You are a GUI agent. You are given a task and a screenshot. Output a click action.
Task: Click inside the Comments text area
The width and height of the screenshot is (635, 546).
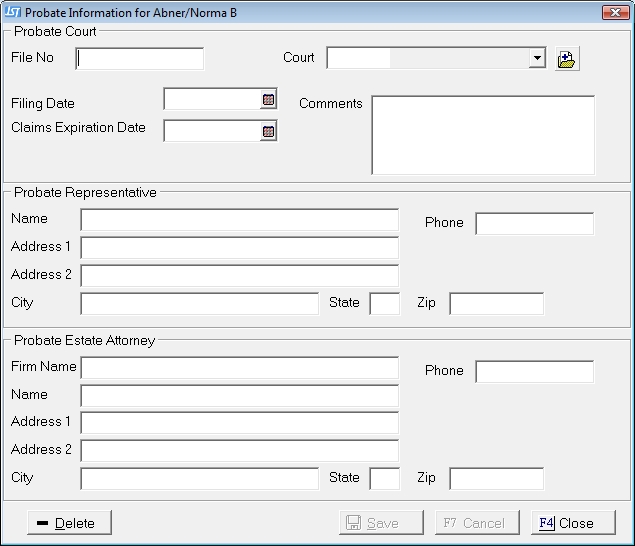482,135
